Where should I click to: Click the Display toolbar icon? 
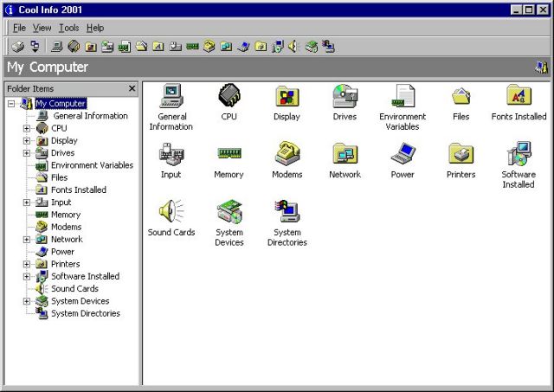pos(90,46)
